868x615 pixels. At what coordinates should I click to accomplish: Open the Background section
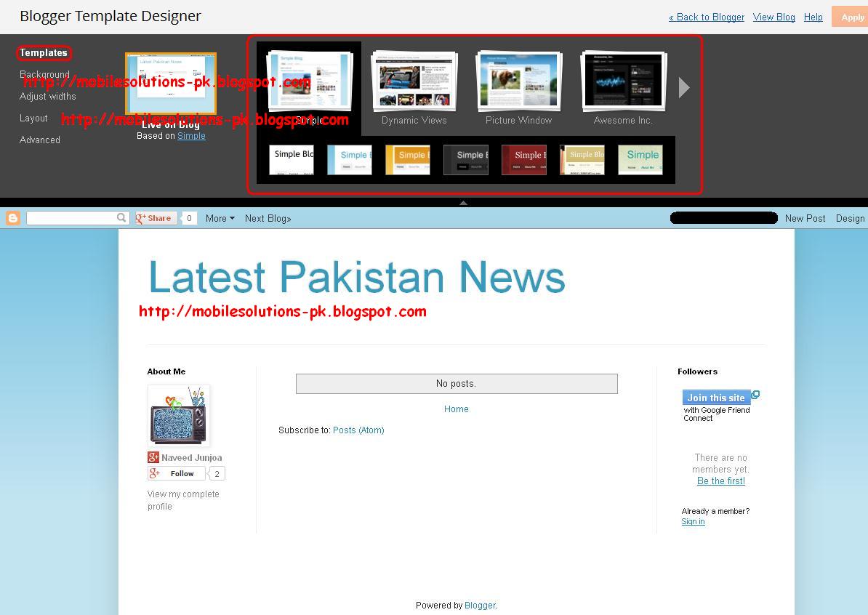coord(44,74)
